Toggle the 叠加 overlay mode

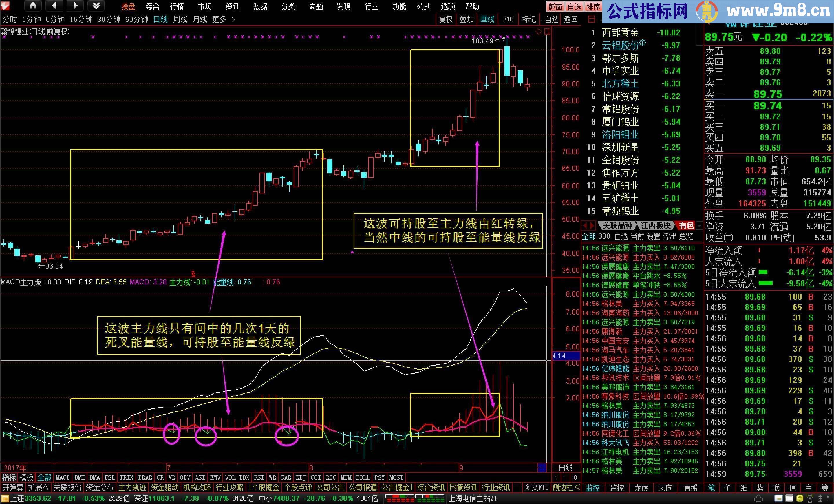[467, 19]
